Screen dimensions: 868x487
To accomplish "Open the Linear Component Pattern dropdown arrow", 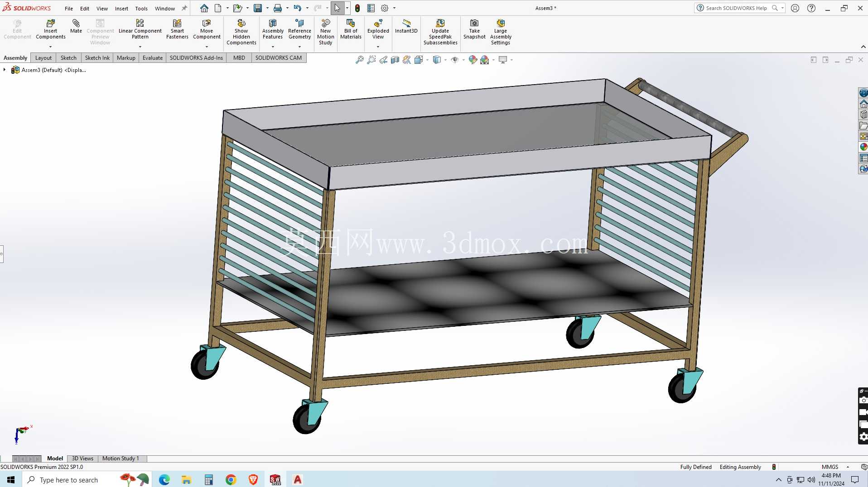I will pos(140,47).
